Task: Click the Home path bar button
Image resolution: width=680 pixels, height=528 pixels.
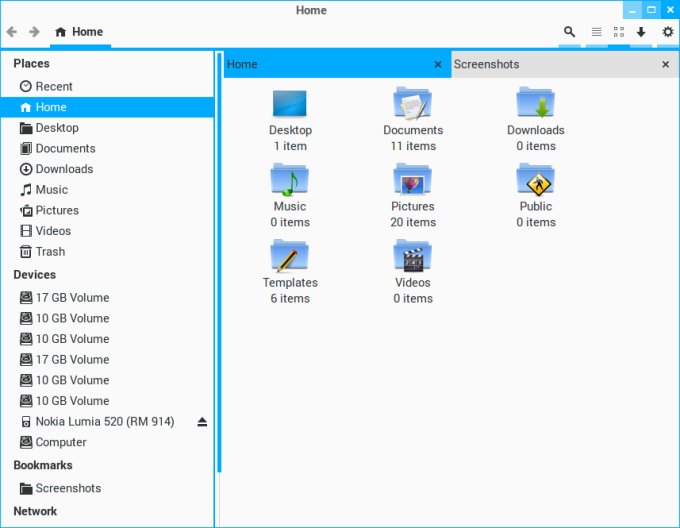Action: click(x=80, y=32)
